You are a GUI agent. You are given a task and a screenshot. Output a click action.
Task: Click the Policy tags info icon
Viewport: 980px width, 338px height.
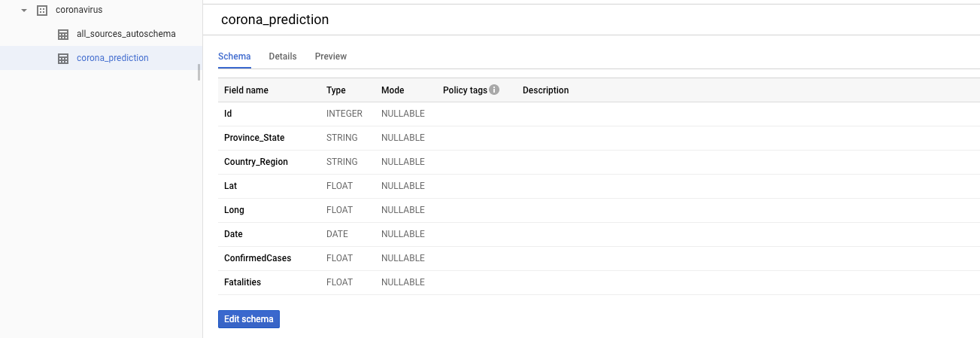tap(494, 90)
